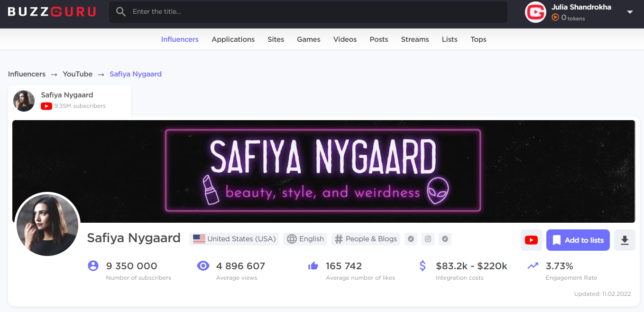Click the 3.73% engagement rate value
The image size is (644, 312).
pyautogui.click(x=560, y=266)
